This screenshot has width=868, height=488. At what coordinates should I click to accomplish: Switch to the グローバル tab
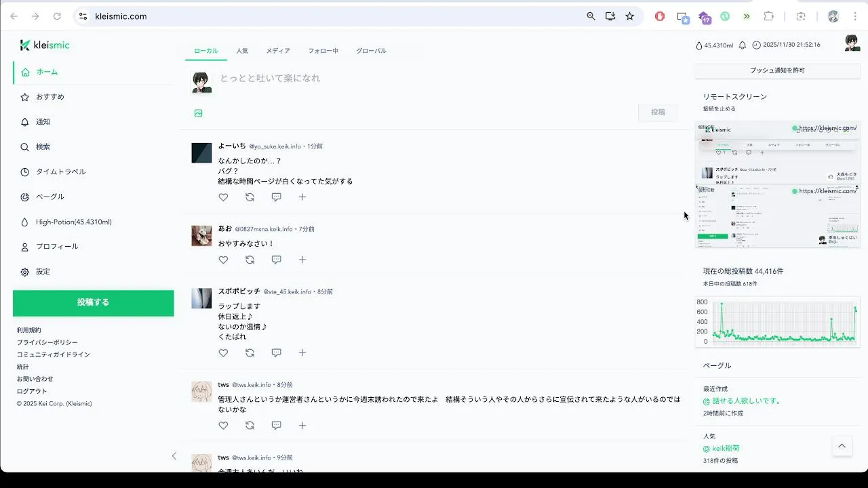pyautogui.click(x=371, y=51)
